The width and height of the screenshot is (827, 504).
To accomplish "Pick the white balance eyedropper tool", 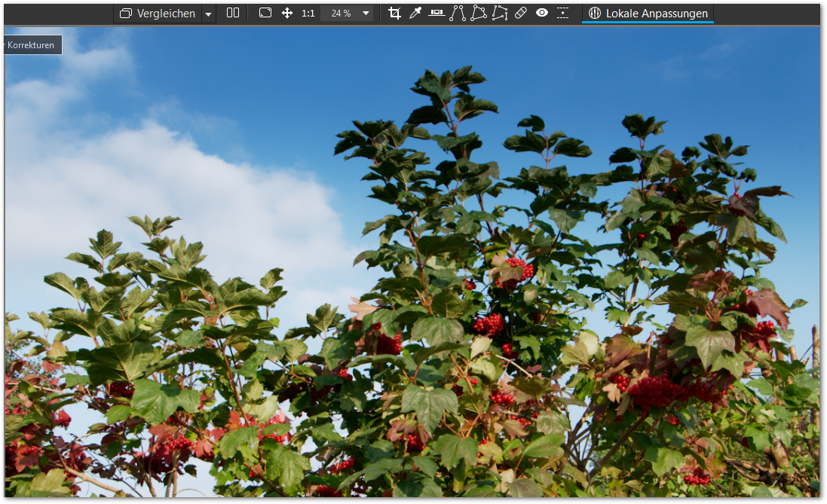I will click(415, 13).
